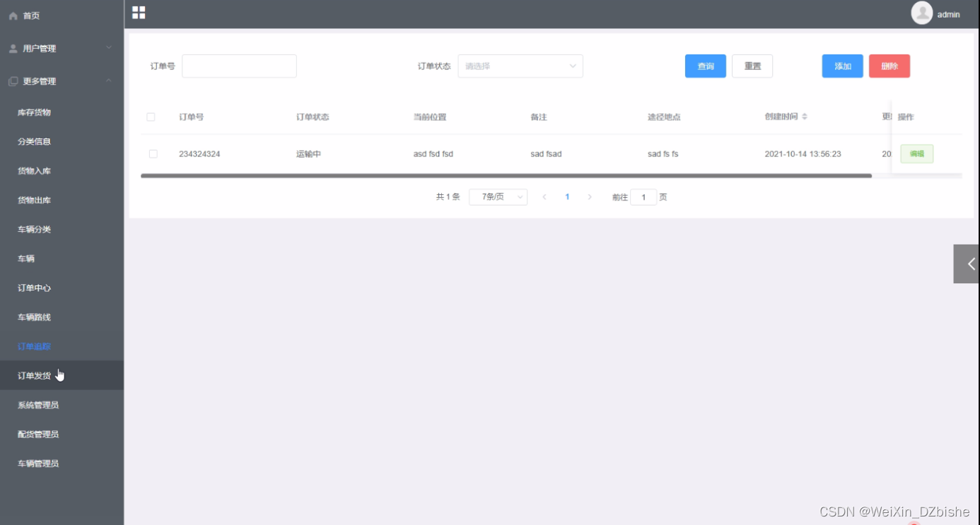Click the sort arrows beside 创建时间

(805, 117)
